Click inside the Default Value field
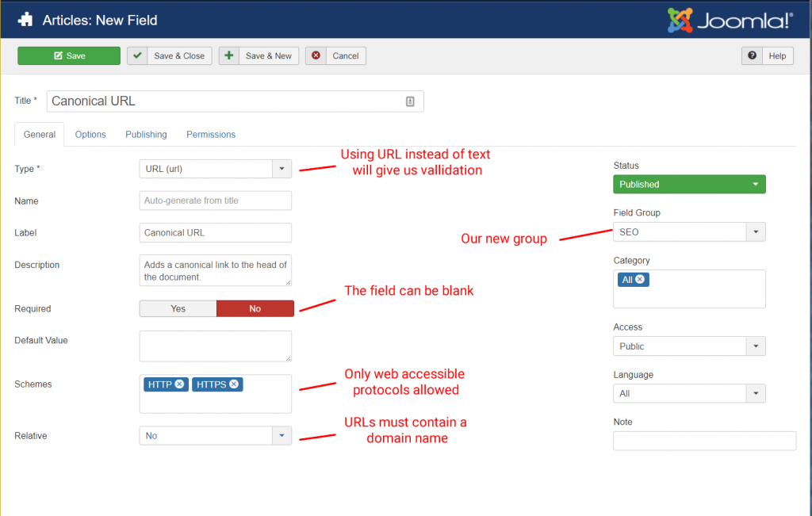812x516 pixels. 214,346
